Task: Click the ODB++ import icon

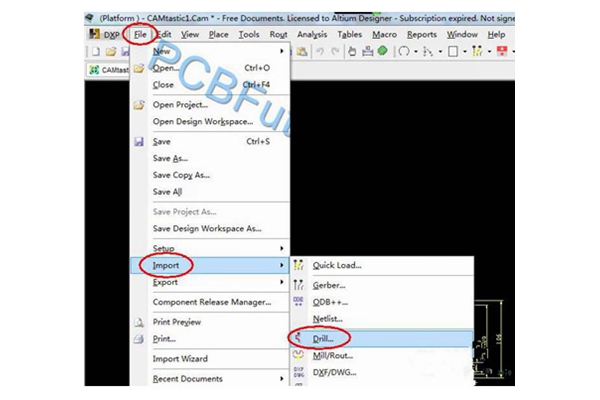Action: click(299, 301)
